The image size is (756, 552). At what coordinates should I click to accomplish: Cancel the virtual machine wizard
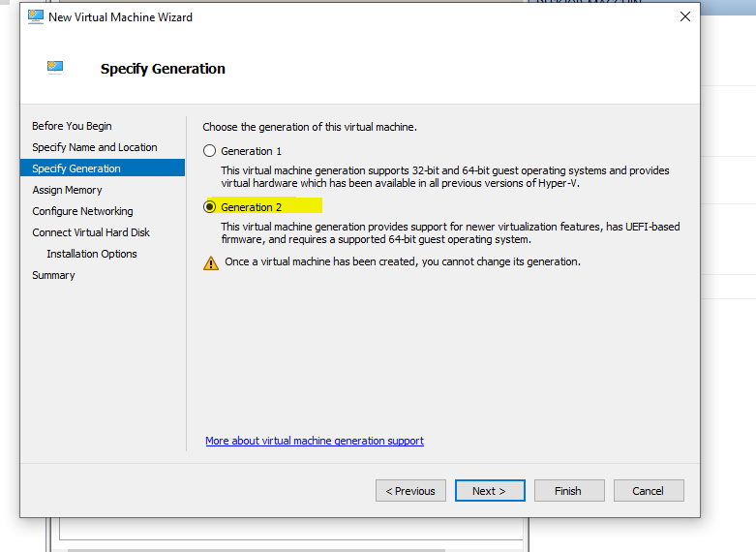click(649, 491)
